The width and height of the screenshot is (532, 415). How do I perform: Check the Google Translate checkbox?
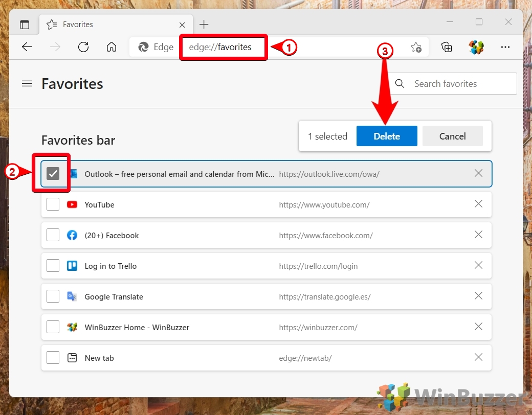[x=53, y=296]
